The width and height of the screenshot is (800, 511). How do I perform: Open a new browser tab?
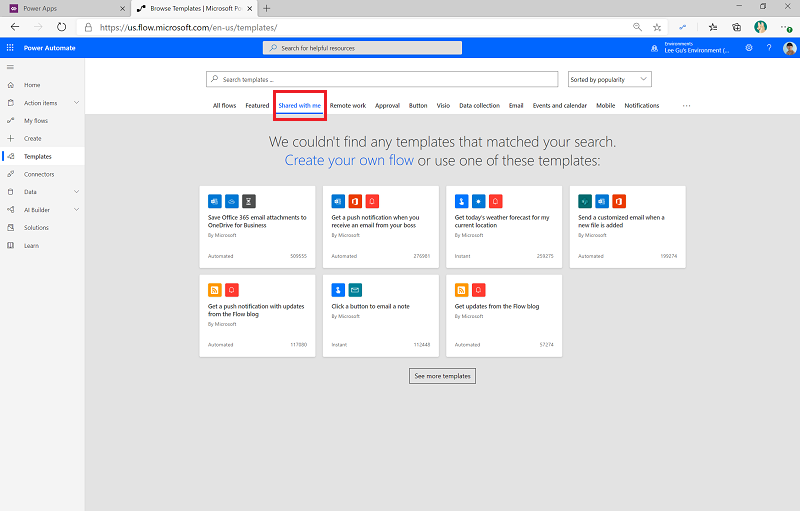click(266, 8)
